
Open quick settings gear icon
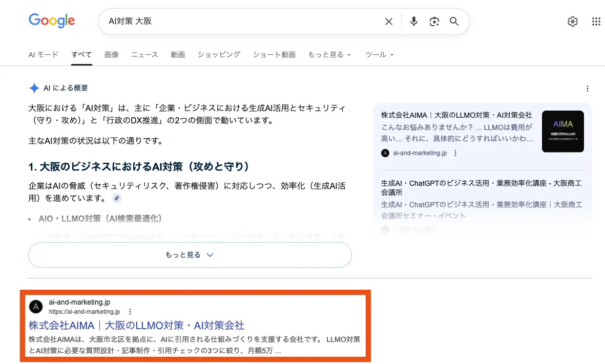click(x=573, y=22)
